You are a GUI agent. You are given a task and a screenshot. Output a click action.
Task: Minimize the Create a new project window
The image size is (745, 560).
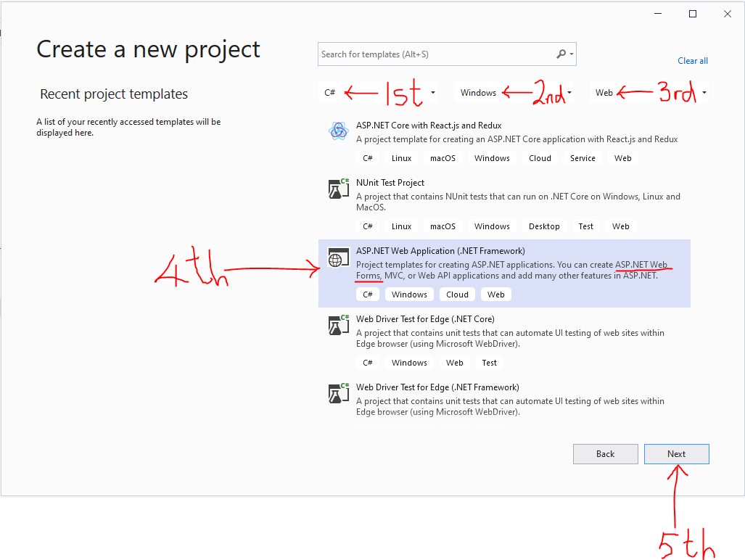658,14
